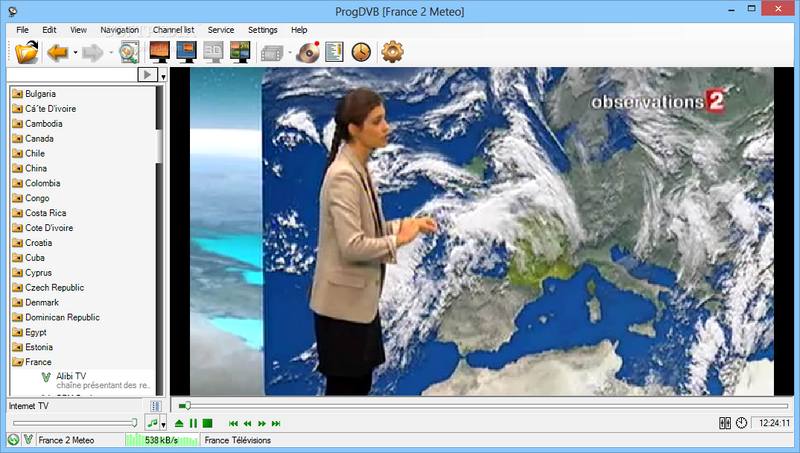The width and height of the screenshot is (800, 453).
Task: Click the channel list columns icon
Action: click(x=156, y=406)
